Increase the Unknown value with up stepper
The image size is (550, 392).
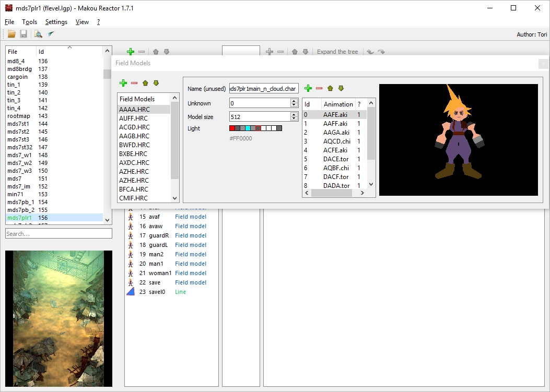pos(294,101)
